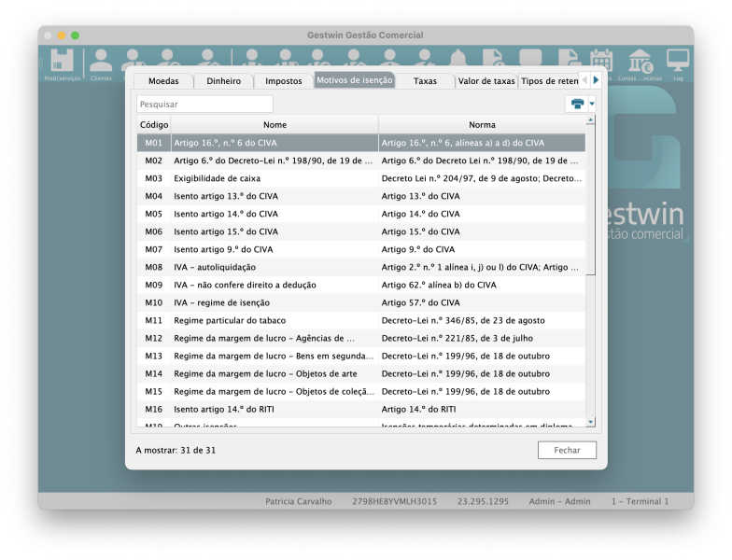
Task: Sort by the Nome column header
Action: [x=274, y=125]
